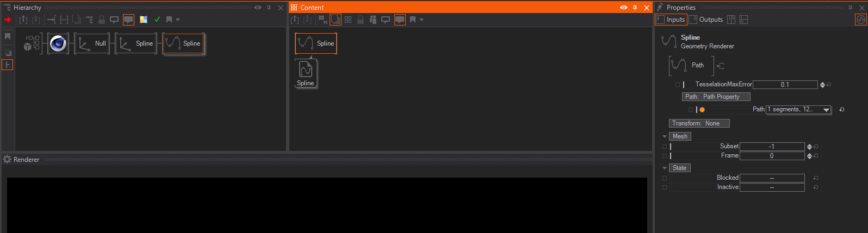Open the bookmark dropdown arrow in Content toolbar
Image resolution: width=868 pixels, height=233 pixels.
[421, 20]
